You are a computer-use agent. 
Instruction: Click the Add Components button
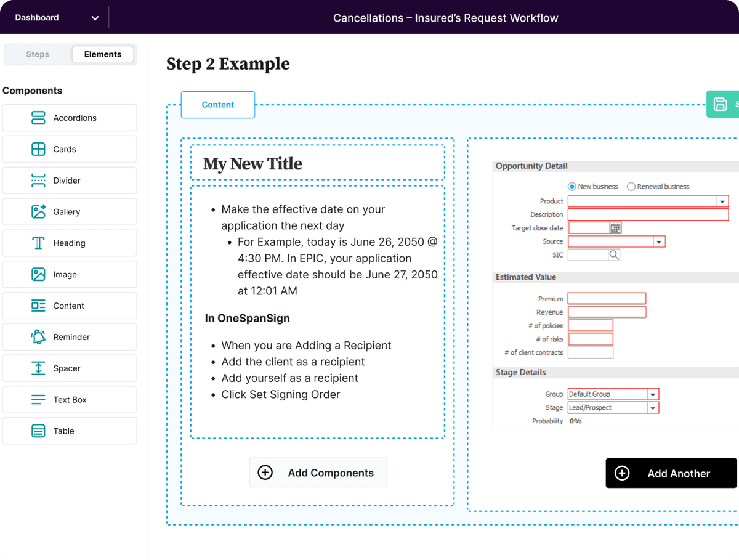pos(318,472)
